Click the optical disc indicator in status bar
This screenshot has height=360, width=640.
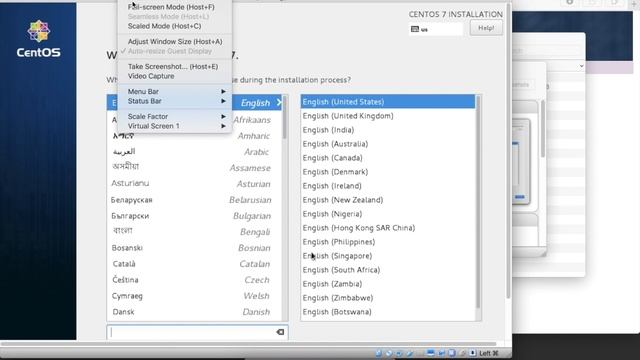pyautogui.click(x=389, y=353)
